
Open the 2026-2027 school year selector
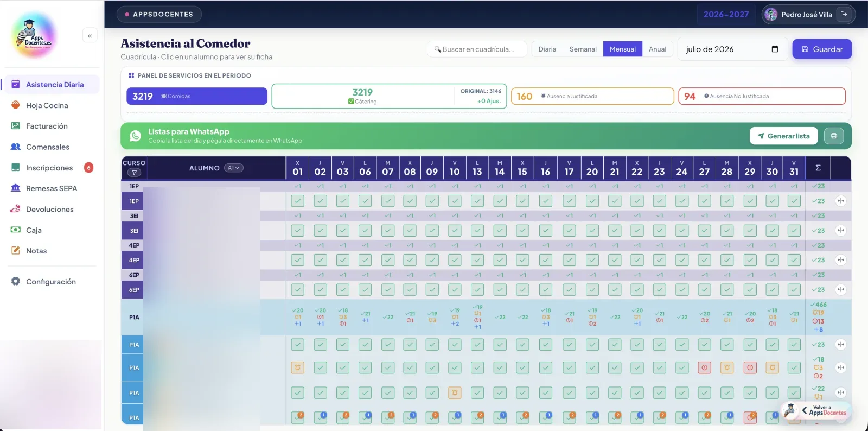[726, 15]
